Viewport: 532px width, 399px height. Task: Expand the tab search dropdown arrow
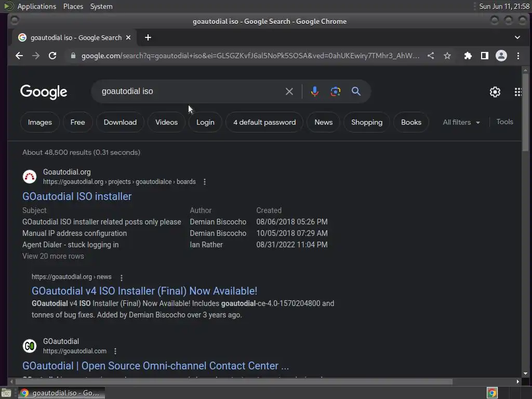[x=517, y=37]
